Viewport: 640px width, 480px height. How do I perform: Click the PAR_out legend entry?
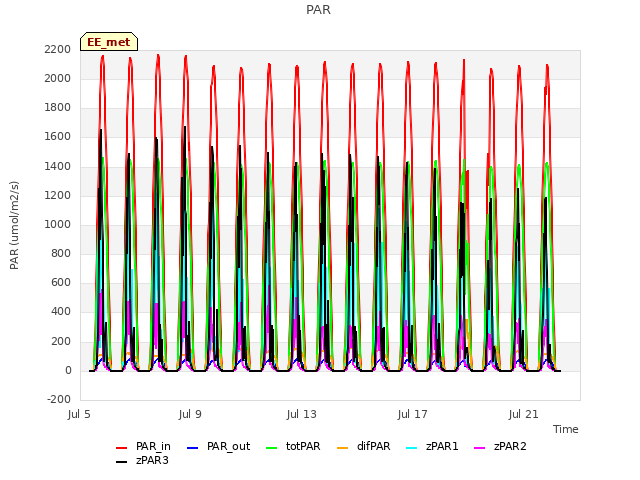[x=218, y=447]
